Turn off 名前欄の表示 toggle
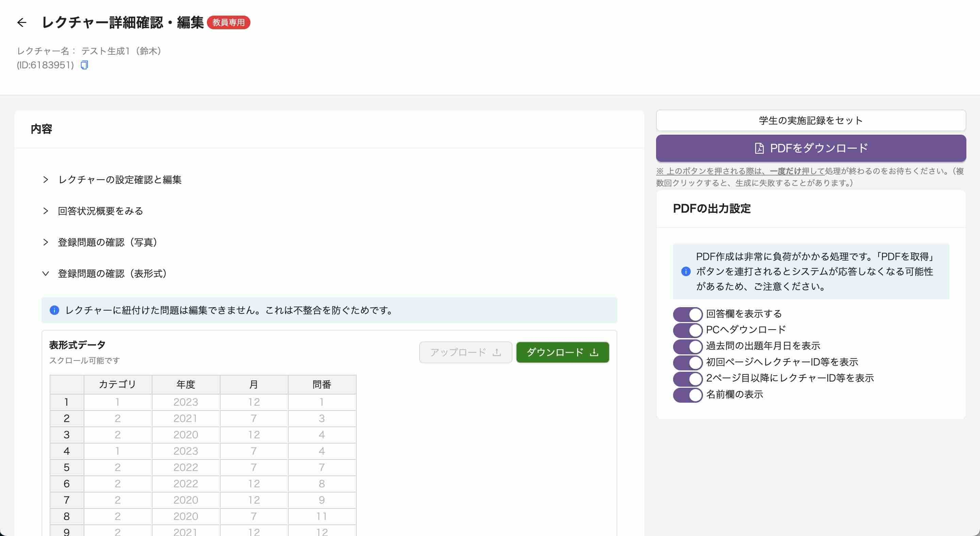 coord(687,395)
